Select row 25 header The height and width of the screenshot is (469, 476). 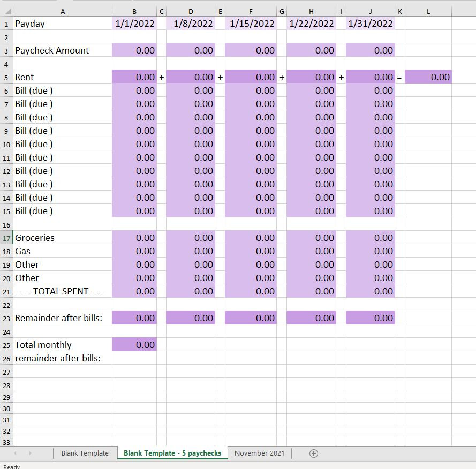point(6,345)
